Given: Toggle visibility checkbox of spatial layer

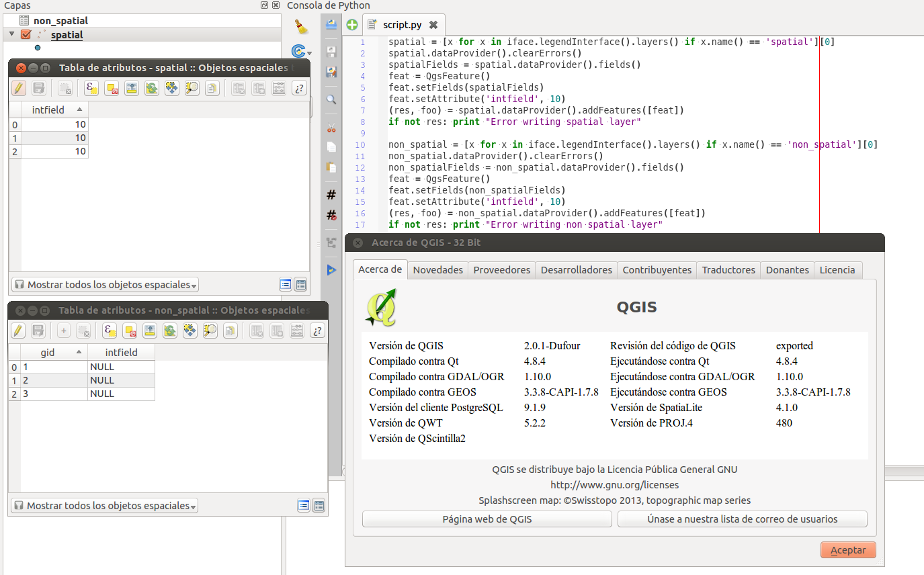Looking at the screenshot, I should point(26,34).
